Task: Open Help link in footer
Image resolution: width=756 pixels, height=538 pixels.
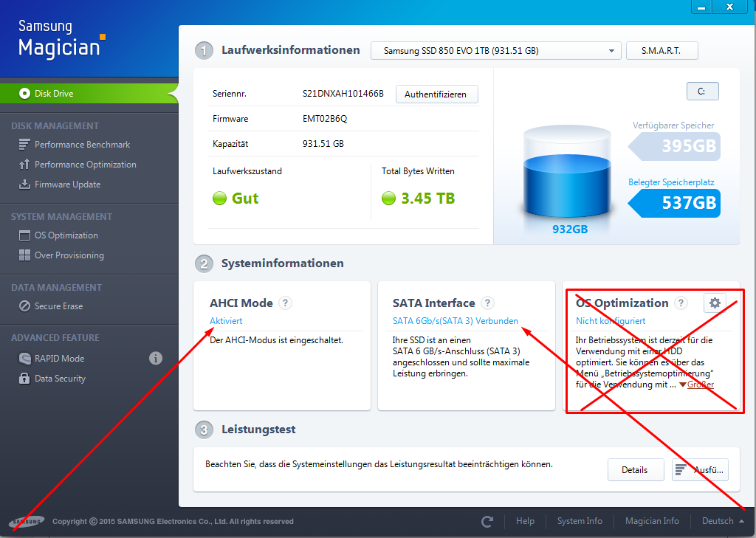Action: click(525, 521)
